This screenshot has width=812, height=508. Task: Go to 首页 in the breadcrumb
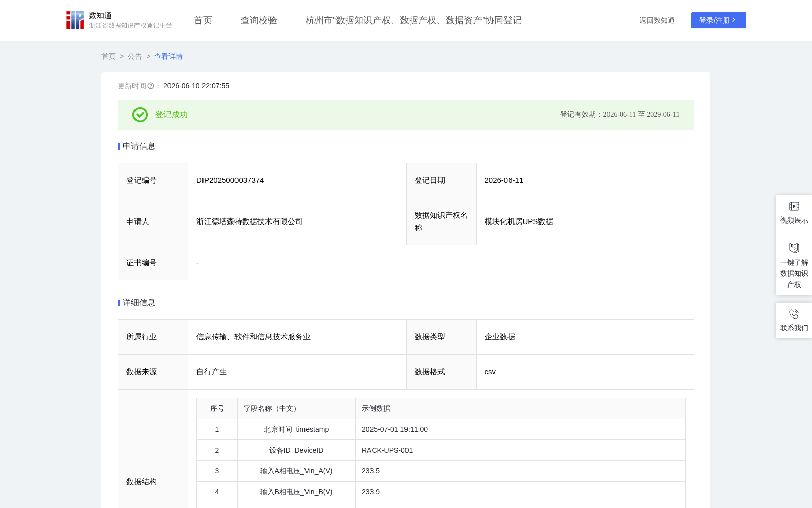tap(109, 56)
